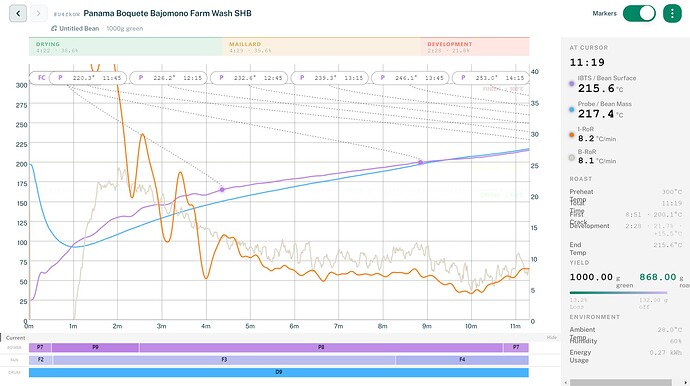Select the Development phase bar
Image resolution: width=690 pixels, height=386 pixels.
[475, 47]
